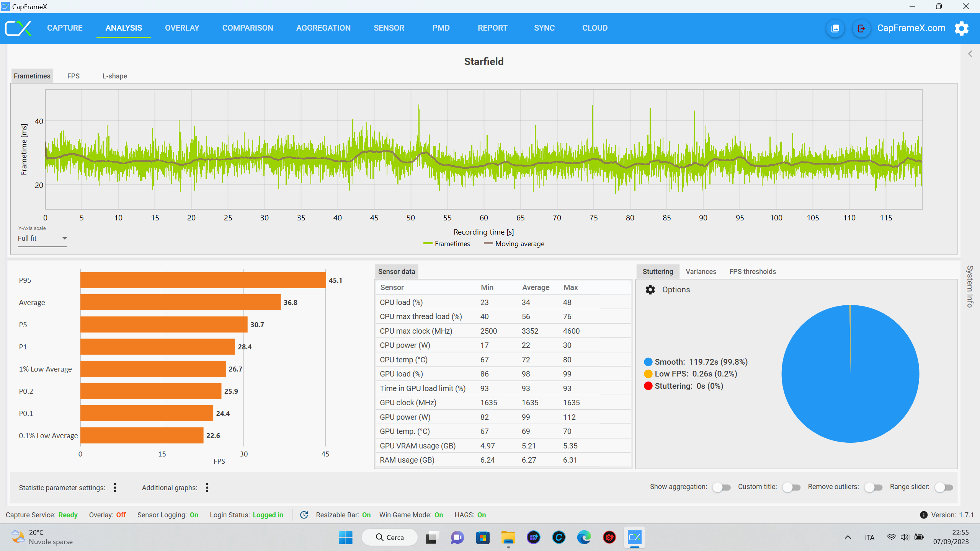Go to OVERLAY tab
The image size is (980, 551).
coord(182,28)
